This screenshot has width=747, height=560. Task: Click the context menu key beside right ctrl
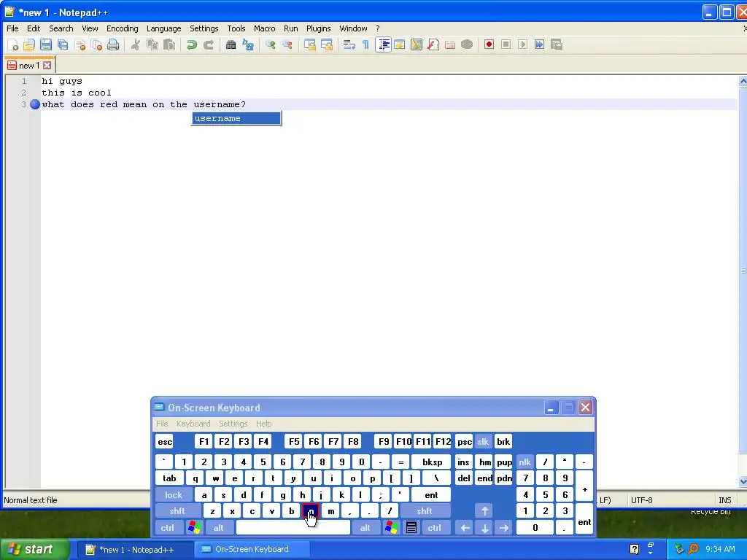[411, 528]
